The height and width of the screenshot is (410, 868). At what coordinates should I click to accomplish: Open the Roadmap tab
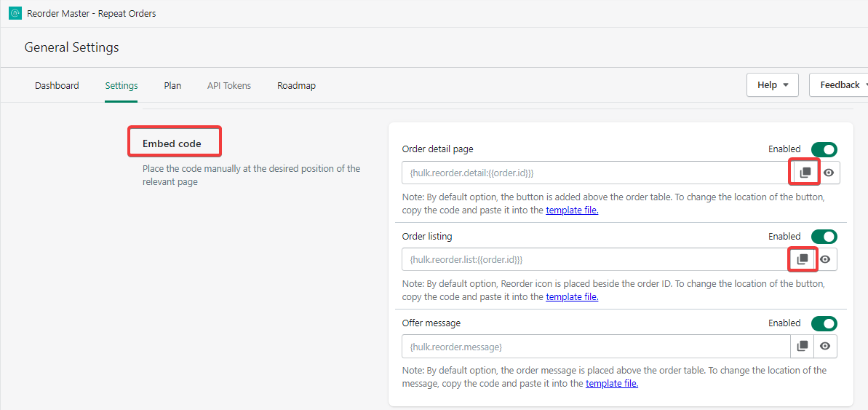pyautogui.click(x=296, y=85)
